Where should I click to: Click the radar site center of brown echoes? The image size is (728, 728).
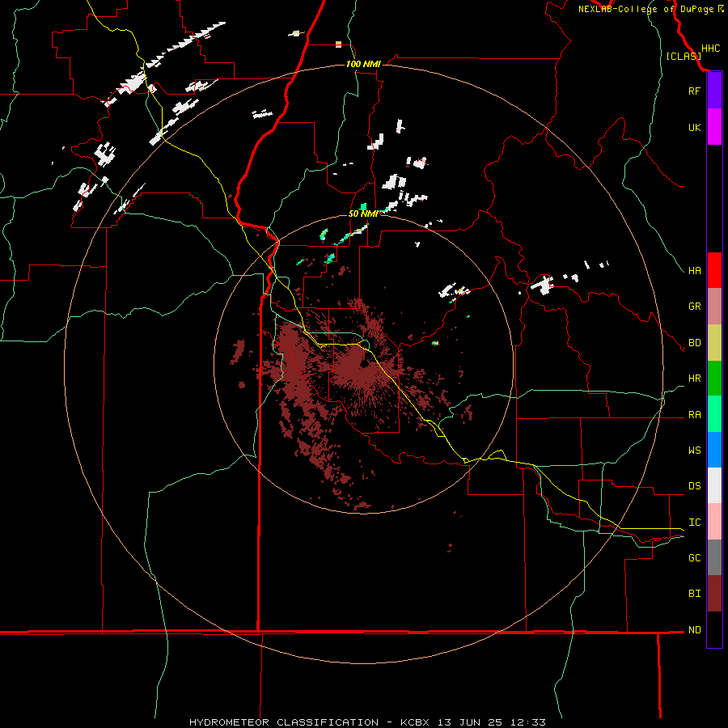[x=363, y=363]
